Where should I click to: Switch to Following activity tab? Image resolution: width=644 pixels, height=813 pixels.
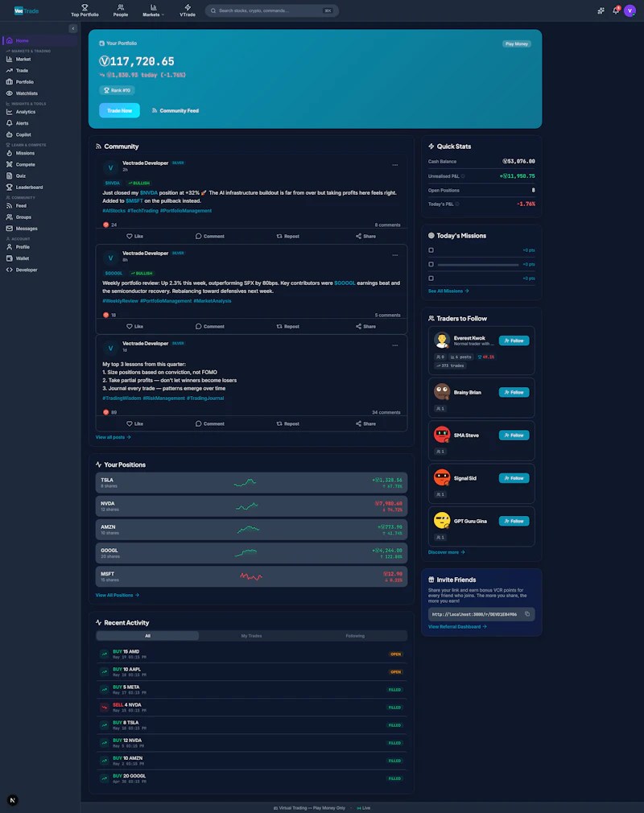(355, 636)
